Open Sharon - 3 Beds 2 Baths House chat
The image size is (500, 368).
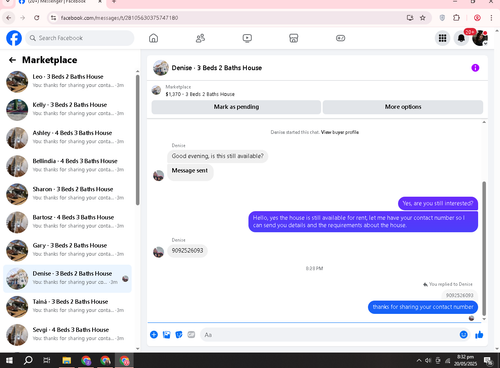point(68,194)
